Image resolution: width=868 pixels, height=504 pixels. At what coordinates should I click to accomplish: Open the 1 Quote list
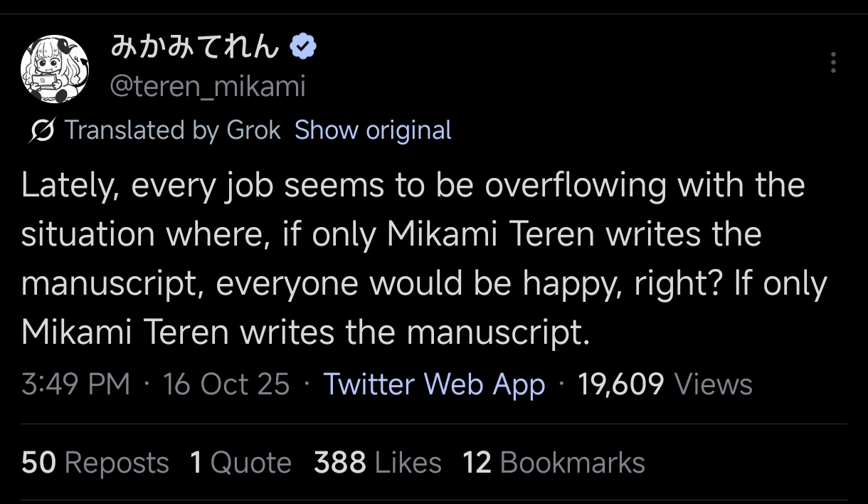coord(240,463)
